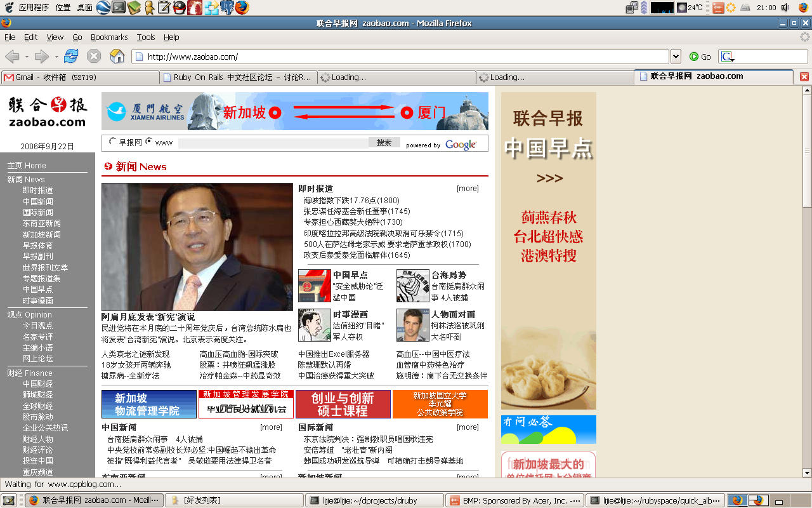Switch to BMP player window in taskbar
This screenshot has height=508, width=812.
(x=514, y=500)
